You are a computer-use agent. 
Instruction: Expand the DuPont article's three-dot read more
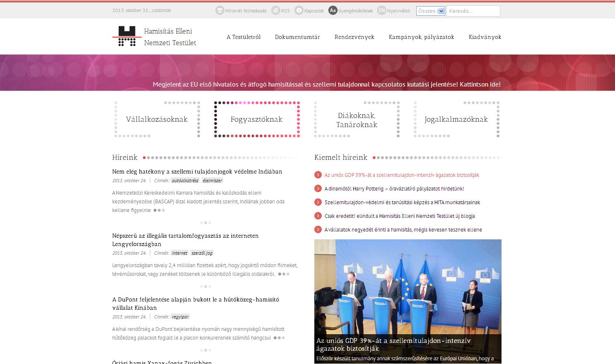tap(279, 338)
